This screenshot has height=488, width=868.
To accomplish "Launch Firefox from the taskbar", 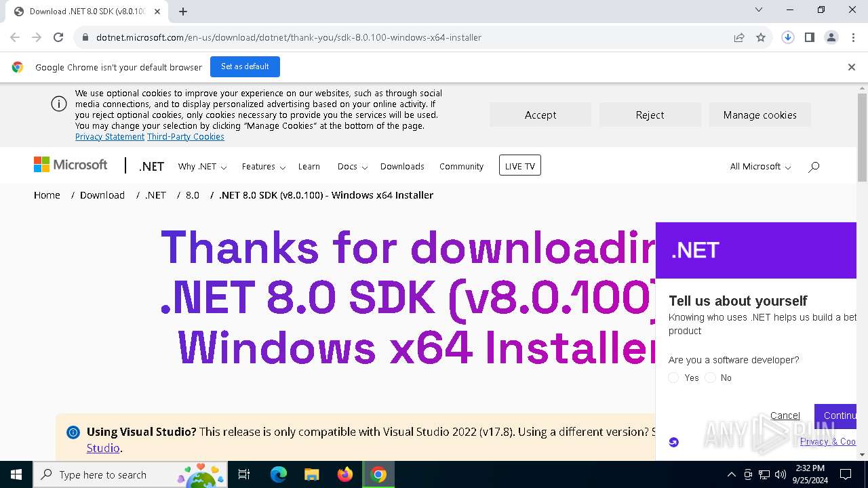I will tap(345, 474).
